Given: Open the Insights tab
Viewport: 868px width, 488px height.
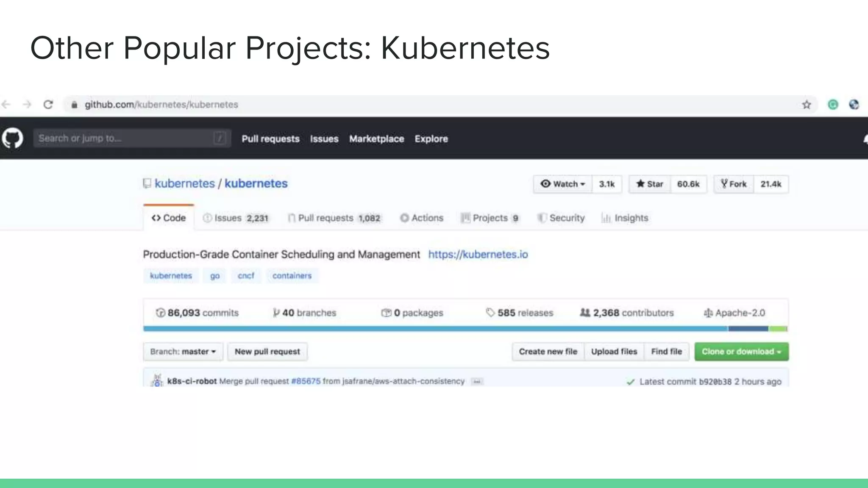Looking at the screenshot, I should pyautogui.click(x=625, y=218).
